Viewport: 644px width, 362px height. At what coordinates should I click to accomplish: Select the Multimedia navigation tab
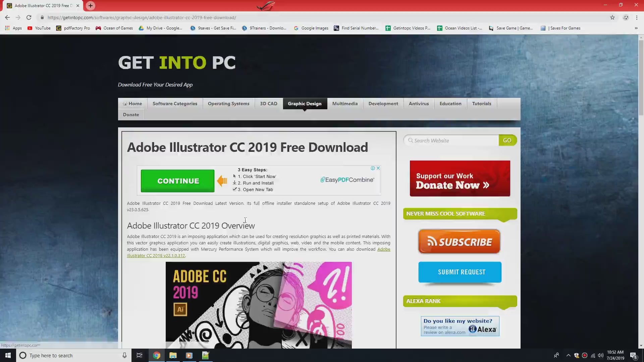345,104
